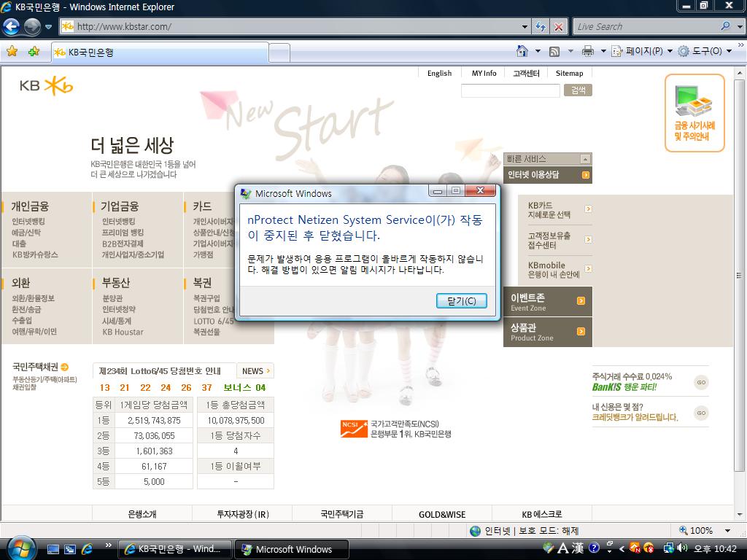The image size is (747, 560).
Task: Open the 부동산 menu heading
Action: point(116,283)
